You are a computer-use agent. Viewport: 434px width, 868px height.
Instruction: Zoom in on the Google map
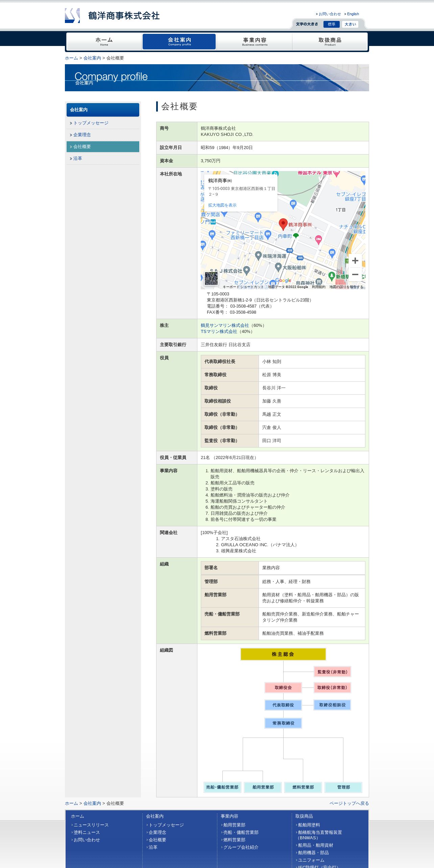click(355, 261)
